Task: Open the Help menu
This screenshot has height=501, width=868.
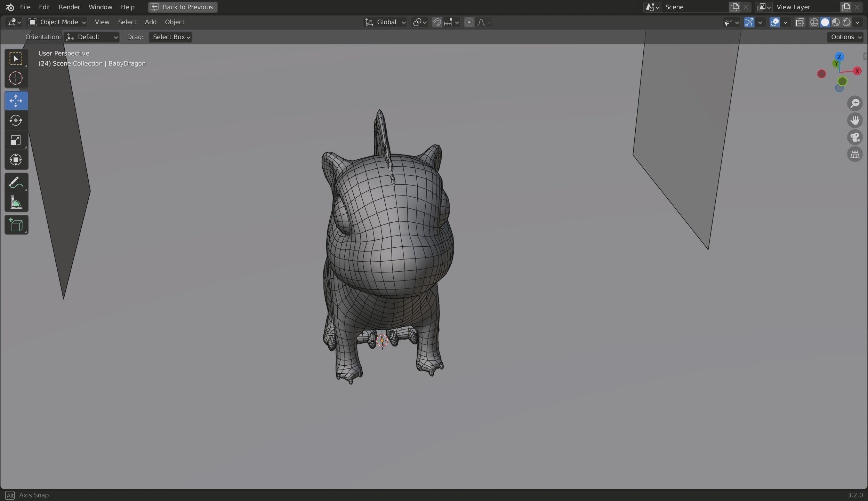Action: click(x=127, y=7)
